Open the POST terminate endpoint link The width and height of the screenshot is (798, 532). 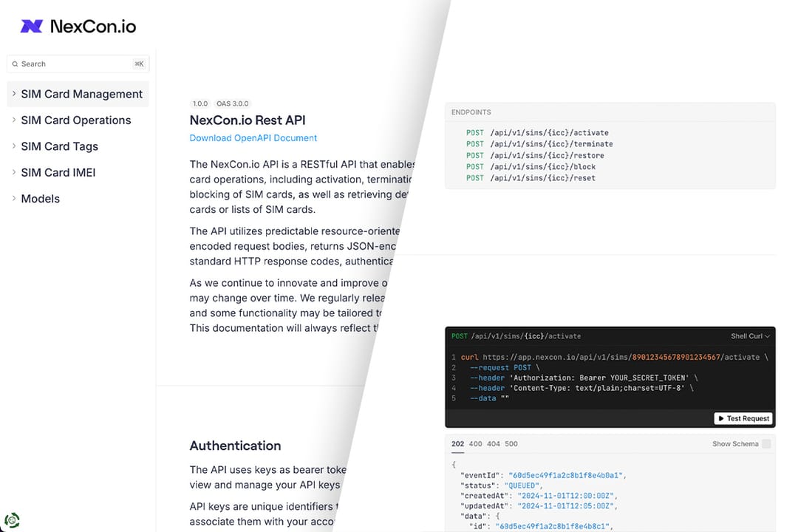(539, 144)
